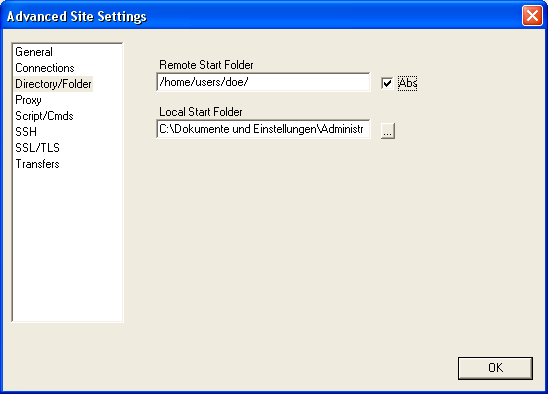Click empty space in the category list

pos(67,245)
